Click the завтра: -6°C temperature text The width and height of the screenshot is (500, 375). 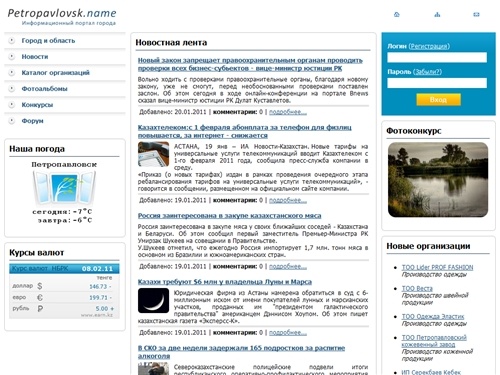(65, 220)
